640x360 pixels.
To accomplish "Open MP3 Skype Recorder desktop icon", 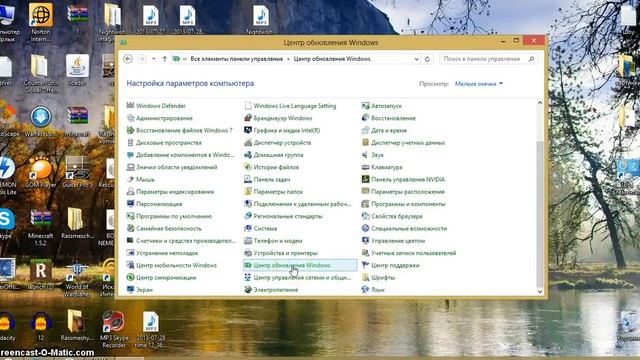I will (x=113, y=329).
